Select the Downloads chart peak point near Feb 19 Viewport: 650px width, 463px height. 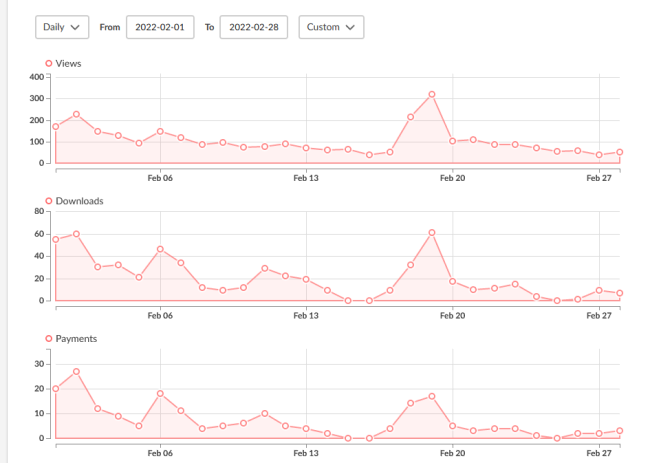[432, 233]
